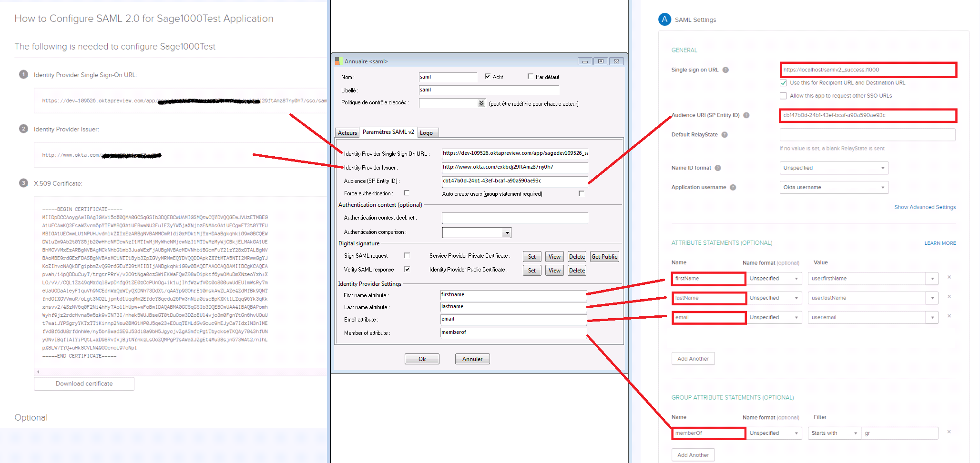The image size is (980, 463).
Task: Click View for Identity Provider Public Certificate
Action: (x=554, y=271)
